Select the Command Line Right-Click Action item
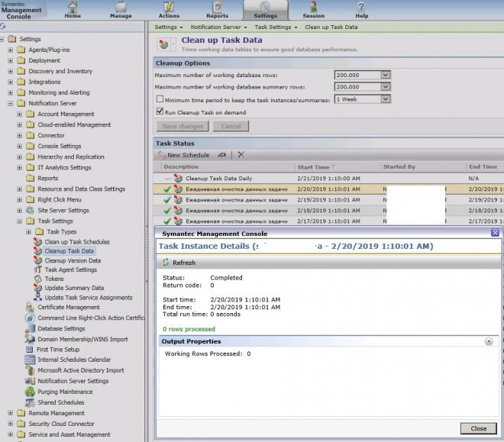Viewport: 504px width, 442px height. tap(91, 318)
